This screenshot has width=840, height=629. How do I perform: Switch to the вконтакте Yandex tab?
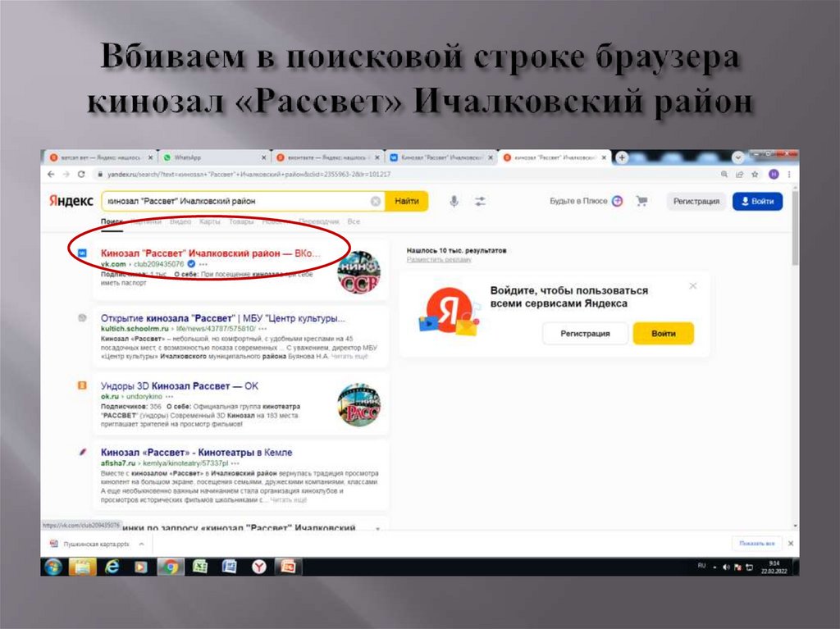[x=328, y=157]
